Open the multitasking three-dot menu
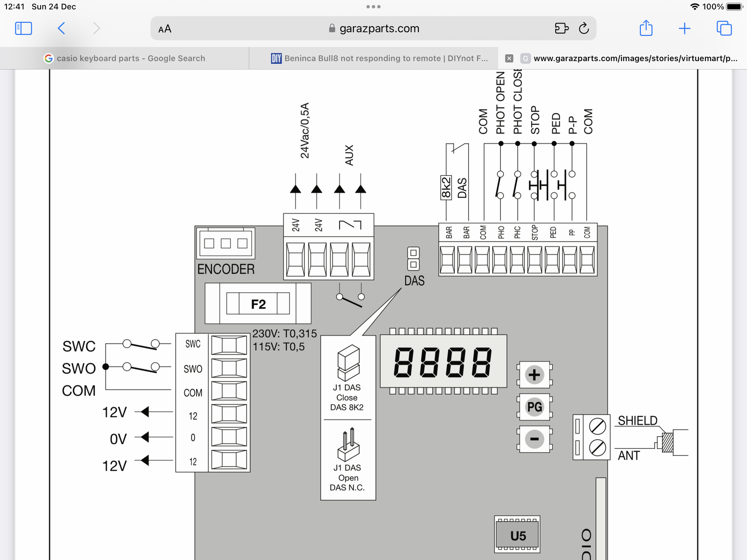Image resolution: width=747 pixels, height=560 pixels. pos(373,7)
